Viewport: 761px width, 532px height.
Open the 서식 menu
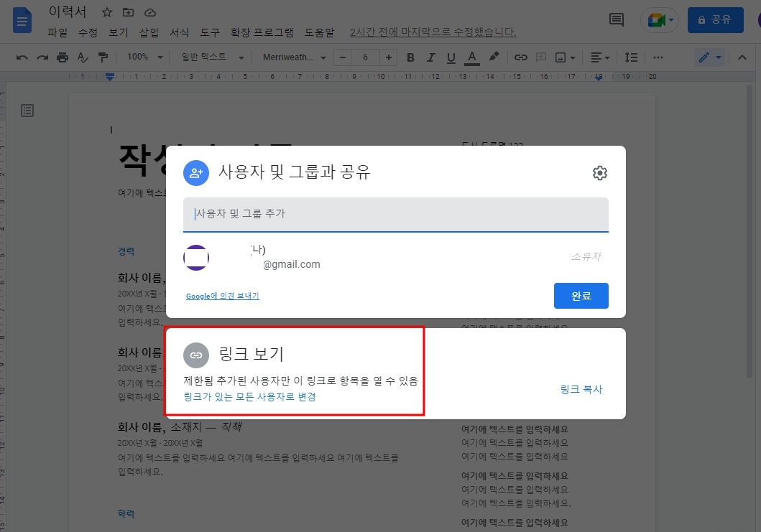coord(180,32)
